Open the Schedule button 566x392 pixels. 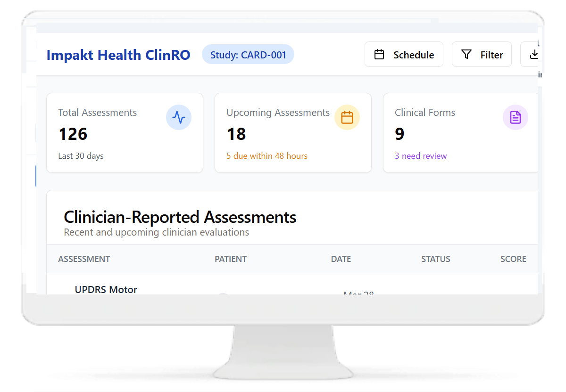404,54
